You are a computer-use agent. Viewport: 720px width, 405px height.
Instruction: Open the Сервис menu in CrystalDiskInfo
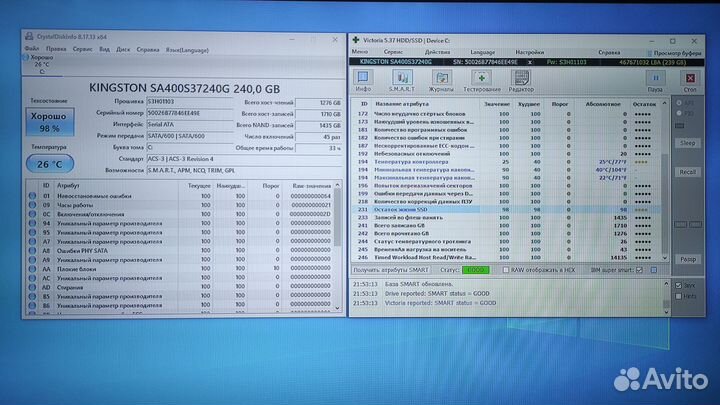(83, 49)
